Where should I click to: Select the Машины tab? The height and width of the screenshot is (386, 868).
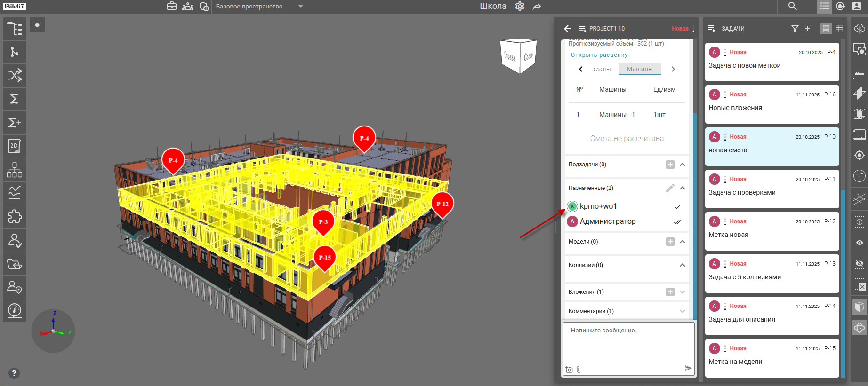point(639,69)
